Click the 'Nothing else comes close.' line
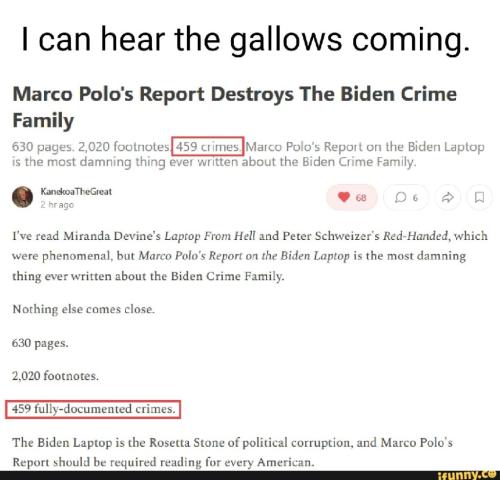 click(84, 309)
